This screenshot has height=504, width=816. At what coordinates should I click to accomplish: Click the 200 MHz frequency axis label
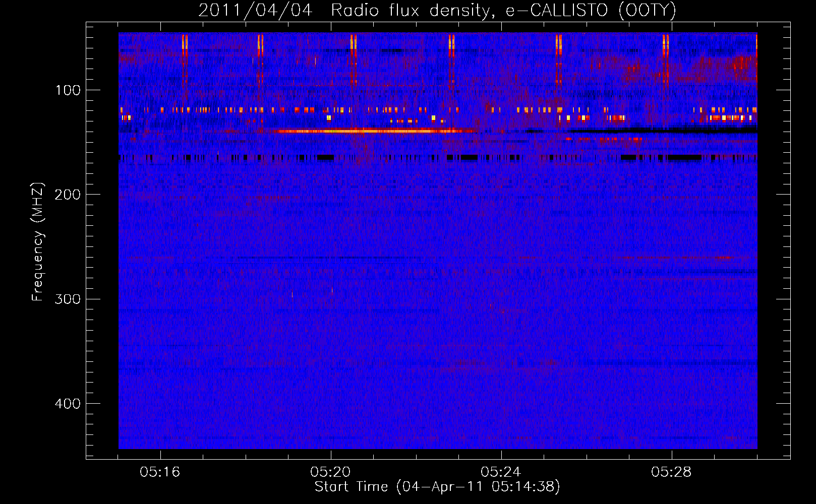point(68,195)
